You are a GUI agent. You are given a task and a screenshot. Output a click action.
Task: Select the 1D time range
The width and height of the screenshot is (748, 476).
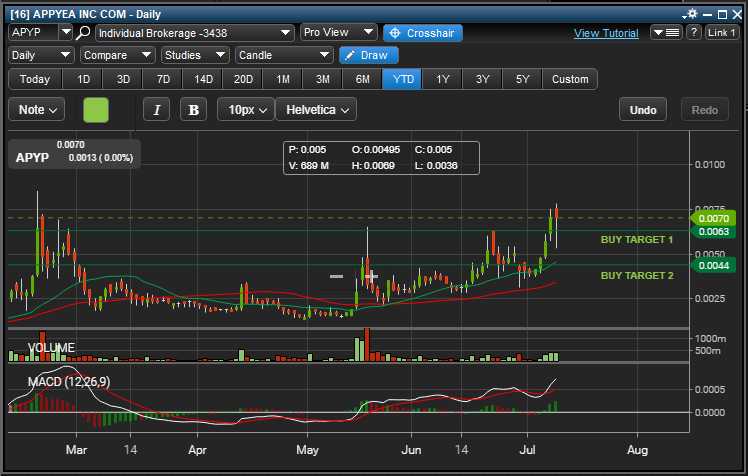83,79
